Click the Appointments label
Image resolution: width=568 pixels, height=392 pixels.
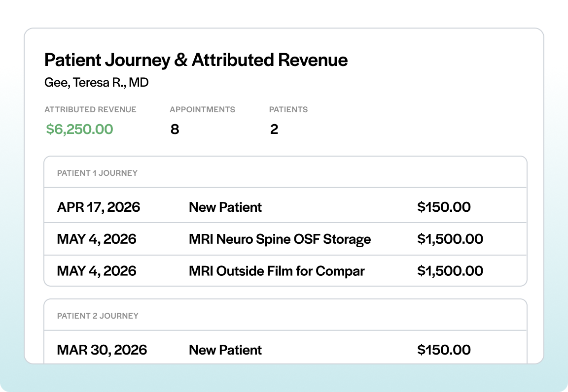[x=203, y=110]
